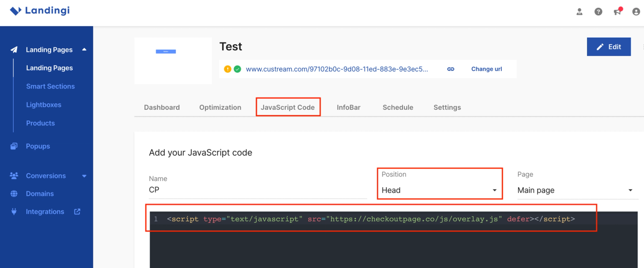Open the Position dropdown set to Head

coord(439,190)
